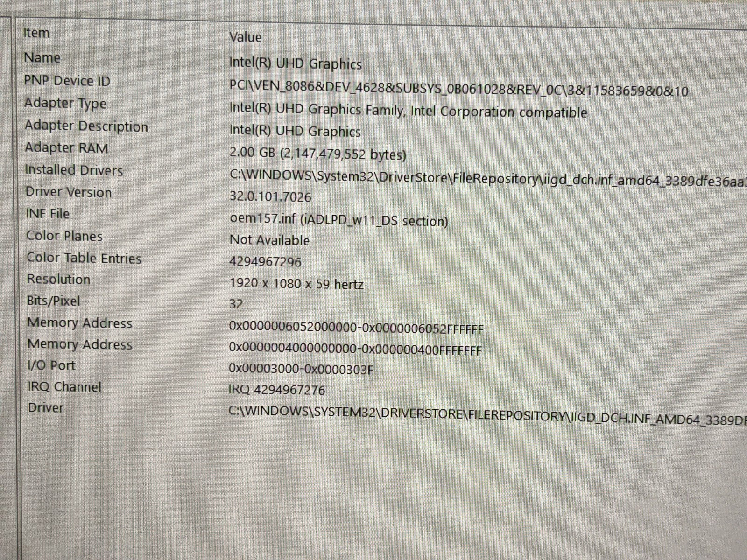The width and height of the screenshot is (747, 560).
Task: Click the 1920 x 1080 x 59 hertz value
Action: [296, 284]
